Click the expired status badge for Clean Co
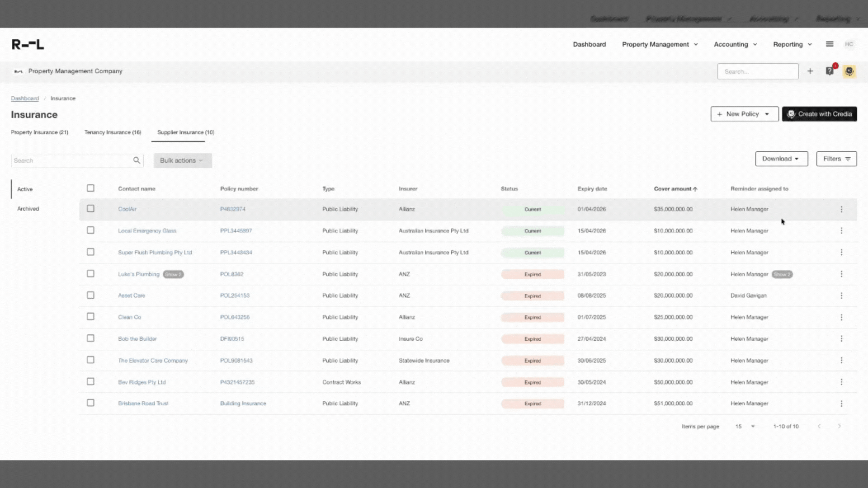 (533, 317)
